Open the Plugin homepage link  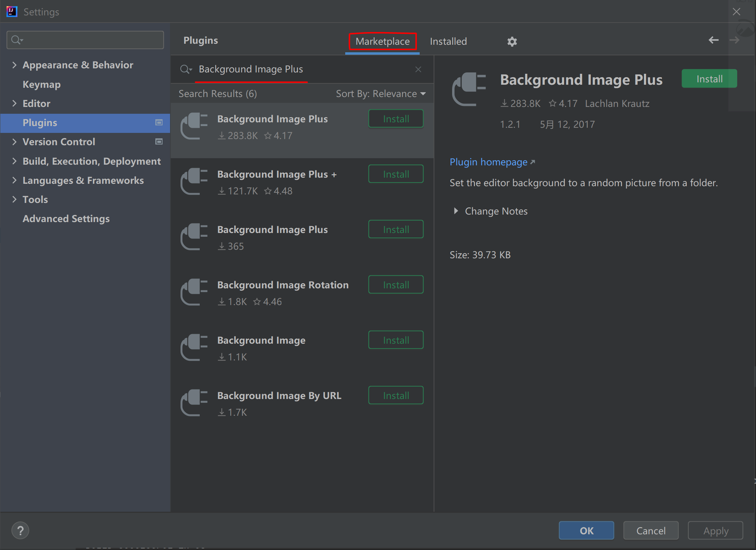[489, 162]
